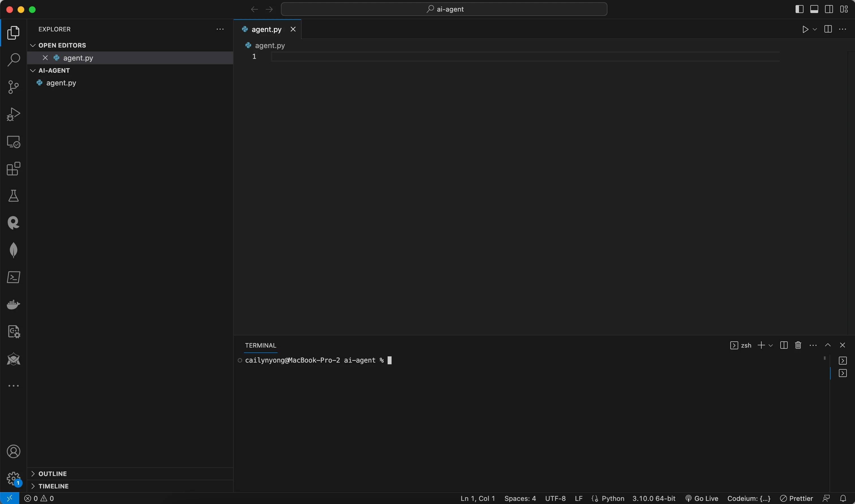Toggle the bottom panel visibility
Screen dimensions: 855x504
tap(814, 9)
